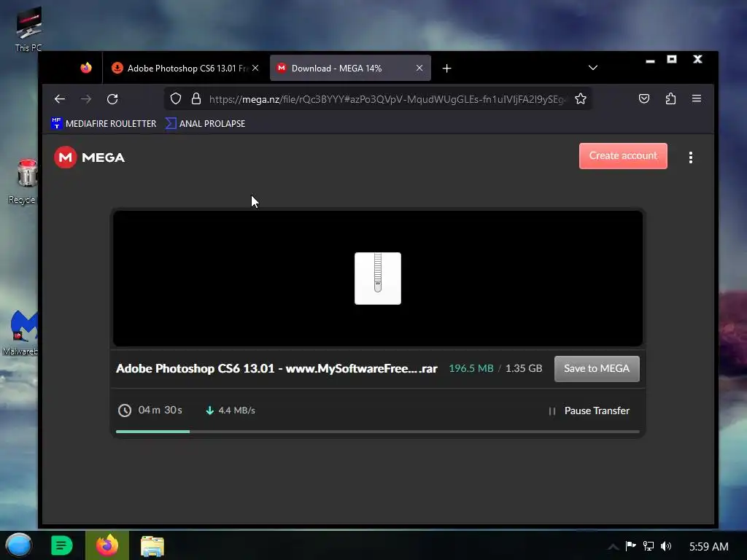
Task: Select the This PC desktop icon
Action: 28,29
